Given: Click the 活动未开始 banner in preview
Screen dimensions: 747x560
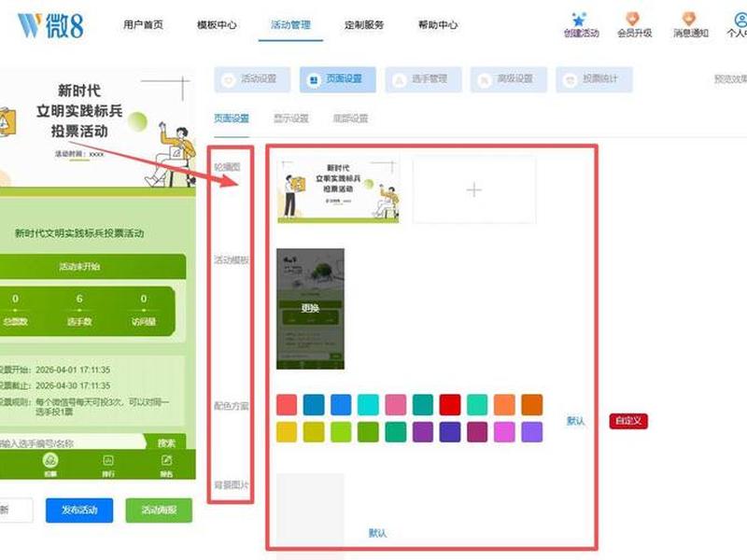Looking at the screenshot, I should (92, 266).
